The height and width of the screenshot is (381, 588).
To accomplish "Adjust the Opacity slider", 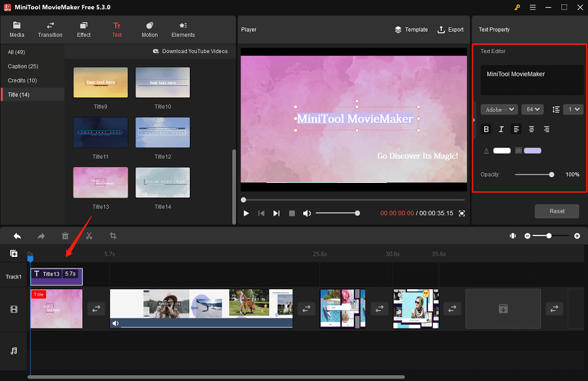I will [534, 175].
